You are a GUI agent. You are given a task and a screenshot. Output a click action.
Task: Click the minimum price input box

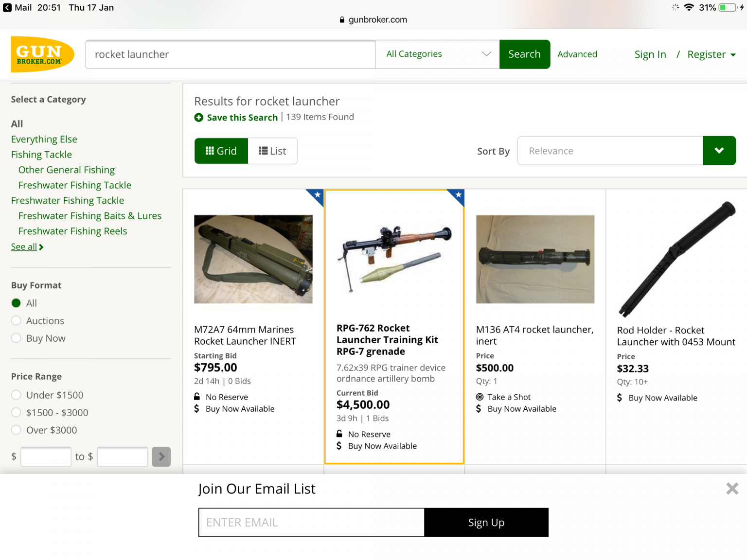(x=46, y=456)
